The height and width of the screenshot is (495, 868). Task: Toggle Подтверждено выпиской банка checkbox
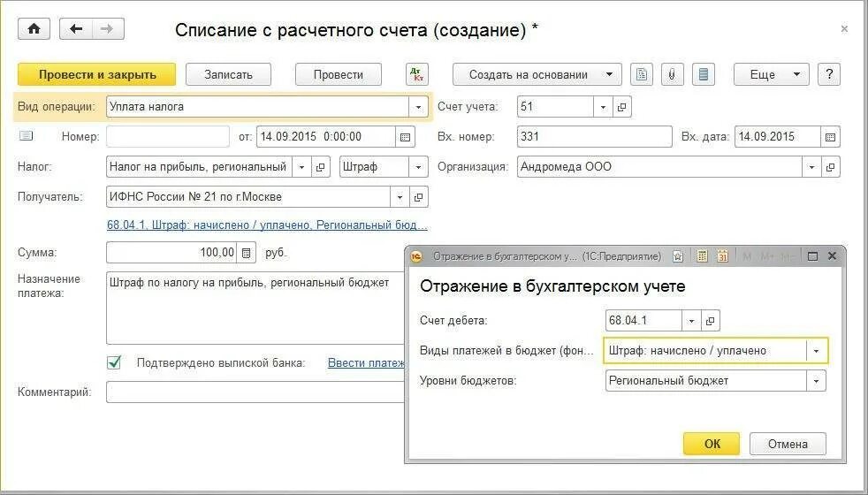(x=114, y=362)
